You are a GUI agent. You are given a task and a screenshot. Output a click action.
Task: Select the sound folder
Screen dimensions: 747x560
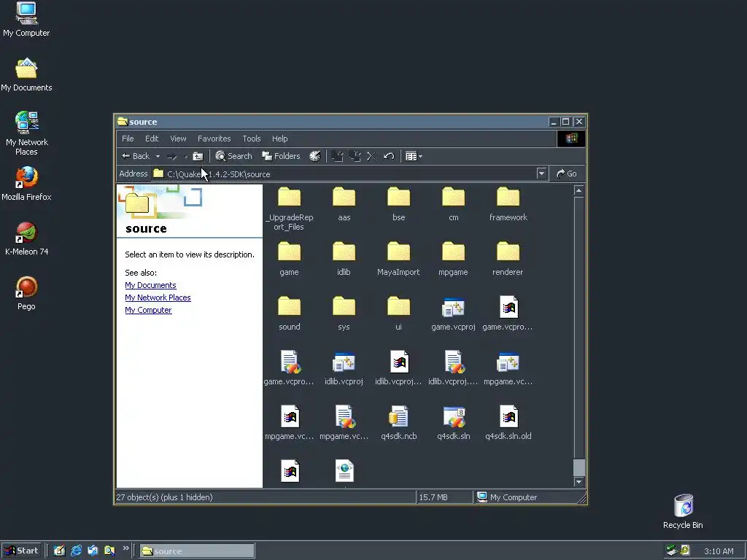289,314
